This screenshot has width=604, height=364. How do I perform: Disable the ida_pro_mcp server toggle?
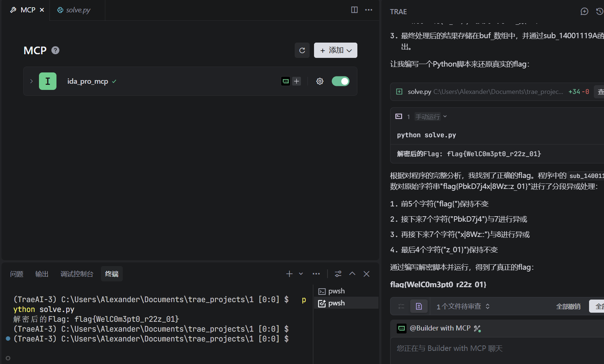click(x=341, y=81)
